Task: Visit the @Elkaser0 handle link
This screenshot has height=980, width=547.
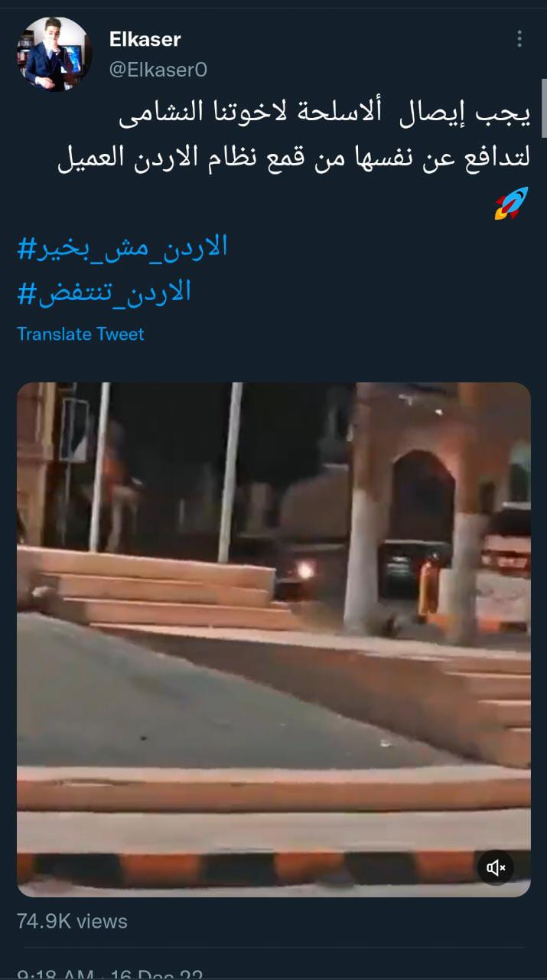Action: [158, 70]
